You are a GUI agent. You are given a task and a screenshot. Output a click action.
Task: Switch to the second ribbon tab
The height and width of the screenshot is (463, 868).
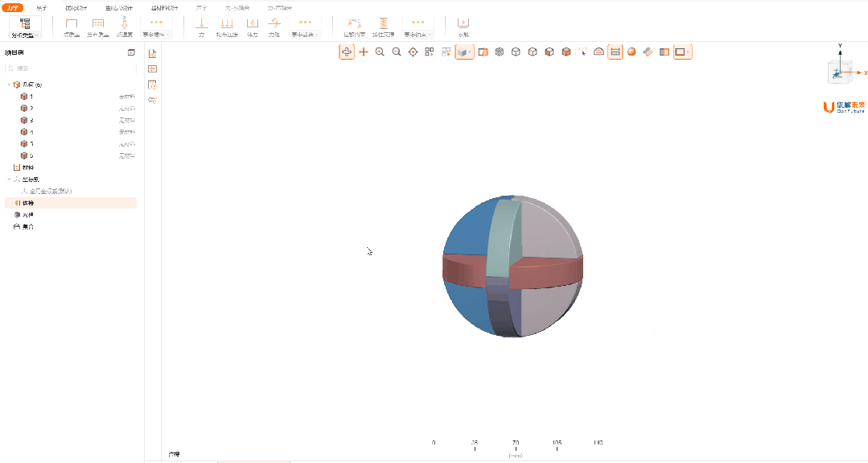click(x=42, y=8)
